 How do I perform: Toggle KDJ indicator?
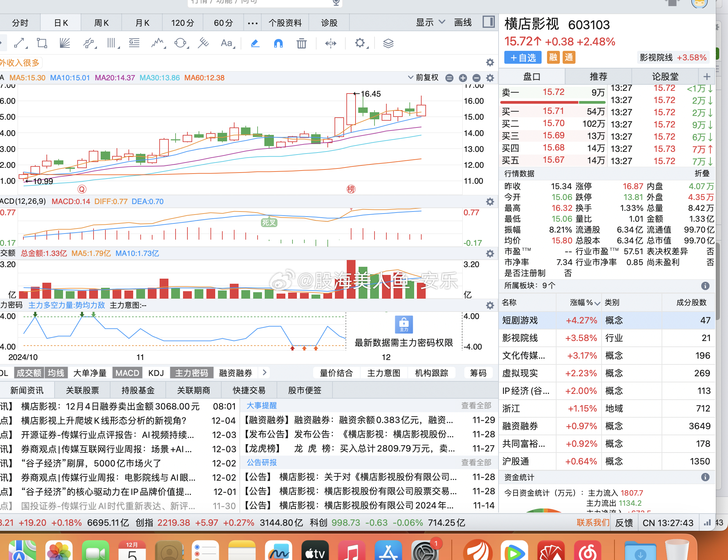pyautogui.click(x=156, y=373)
